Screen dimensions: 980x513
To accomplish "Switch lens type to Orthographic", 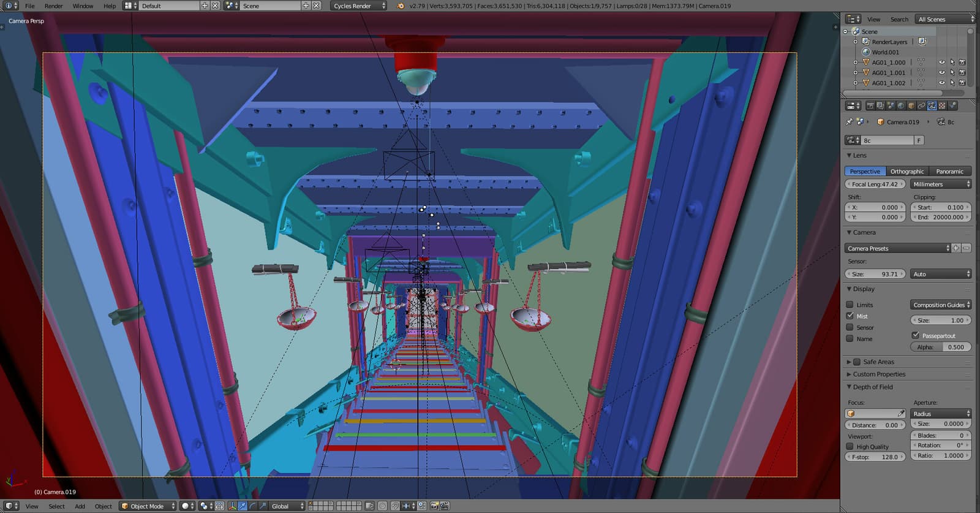I will (x=907, y=172).
